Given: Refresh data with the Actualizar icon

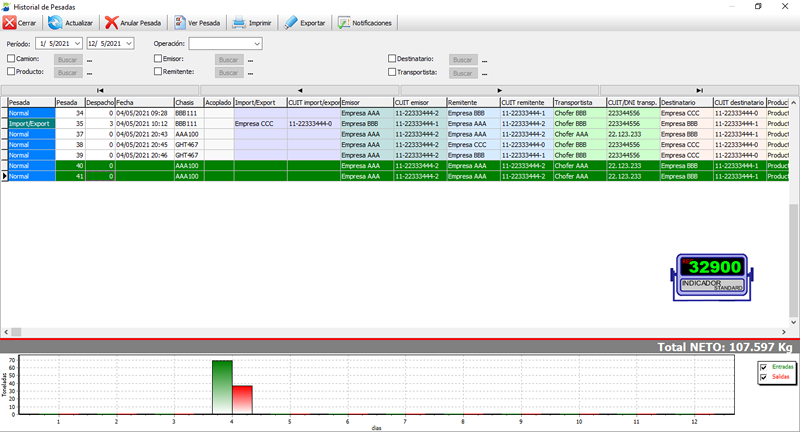Looking at the screenshot, I should pyautogui.click(x=57, y=22).
